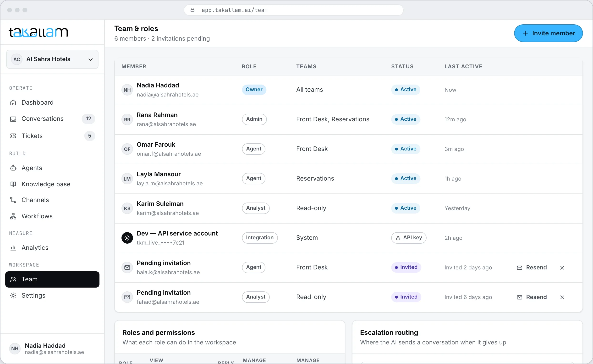The width and height of the screenshot is (593, 364).
Task: Click the Conversations count badge 12
Action: [88, 119]
